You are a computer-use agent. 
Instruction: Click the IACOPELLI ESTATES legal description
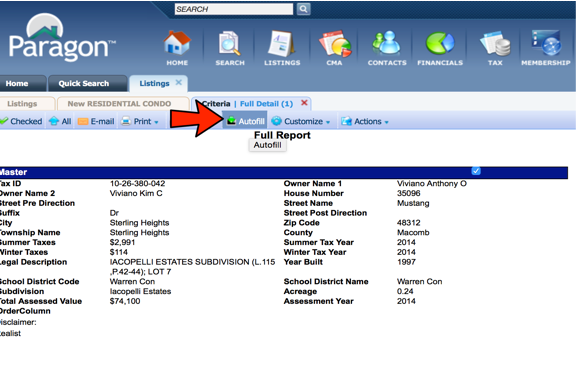coord(192,267)
